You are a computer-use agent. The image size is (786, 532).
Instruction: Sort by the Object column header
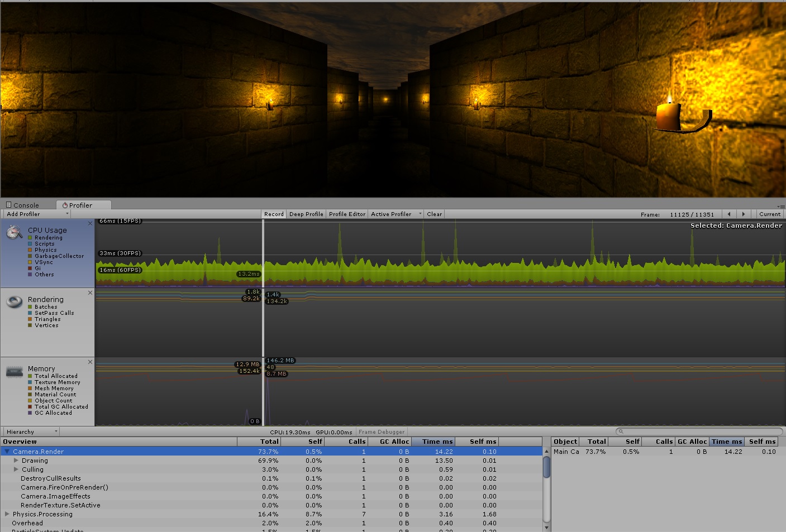pos(565,442)
